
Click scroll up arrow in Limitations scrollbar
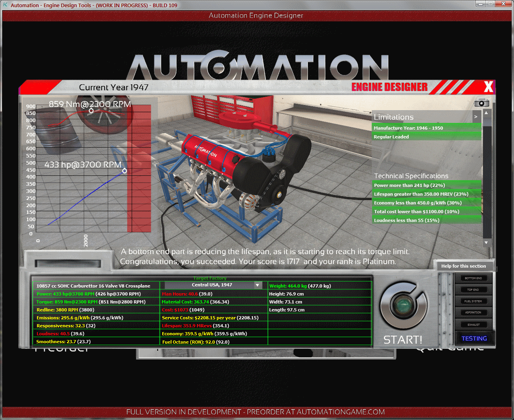click(486, 113)
